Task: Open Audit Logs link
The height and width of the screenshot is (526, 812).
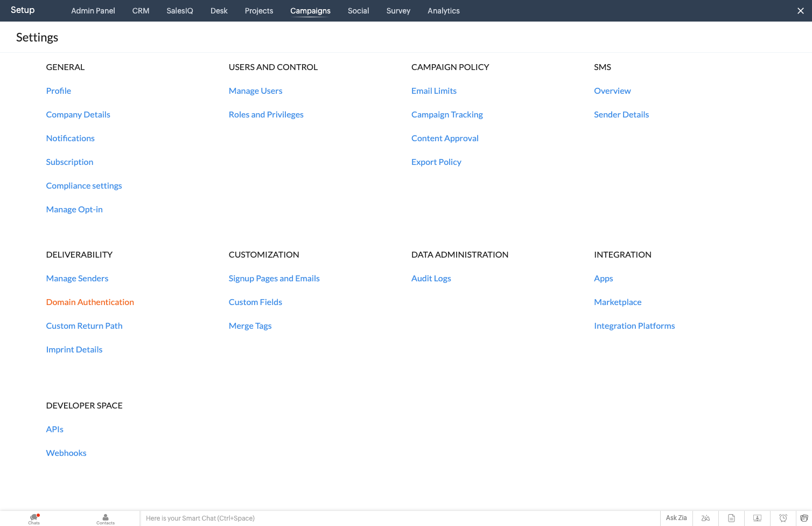Action: [x=431, y=278]
